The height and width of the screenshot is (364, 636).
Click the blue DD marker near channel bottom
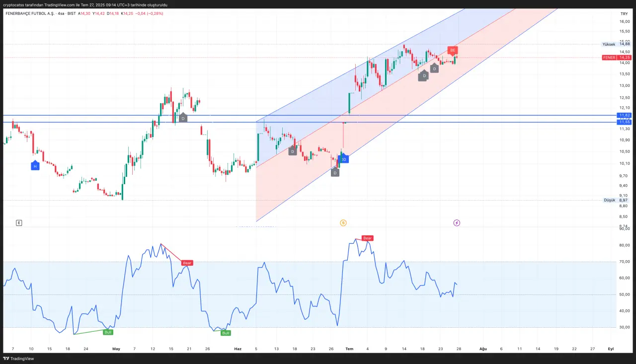point(343,159)
